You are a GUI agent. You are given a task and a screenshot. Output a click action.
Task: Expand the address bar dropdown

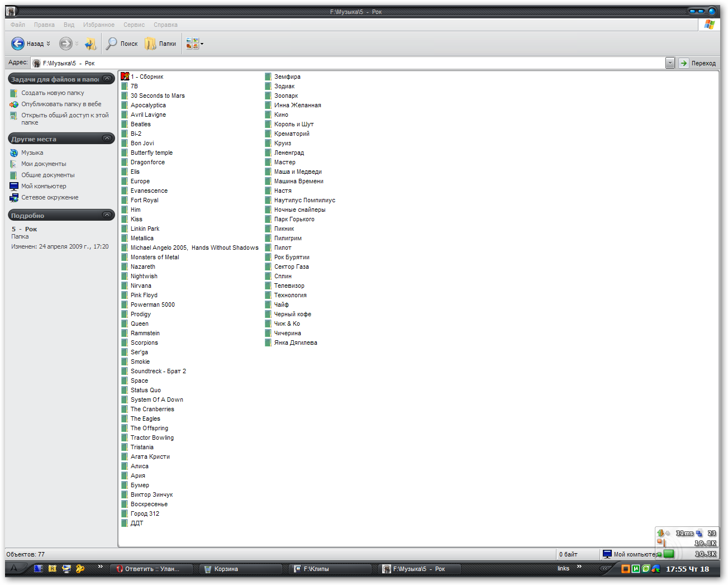tap(670, 63)
